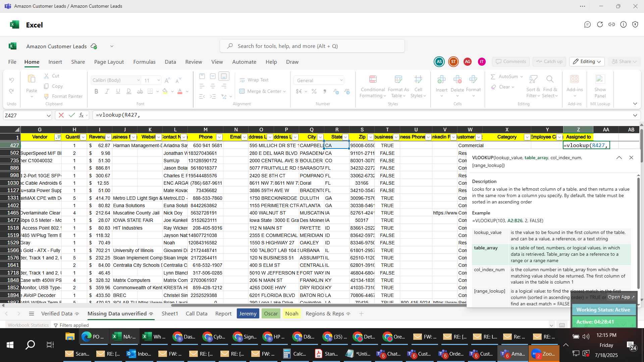
Task: Collapse the VLOOKUP help pane
Action: [619, 158]
